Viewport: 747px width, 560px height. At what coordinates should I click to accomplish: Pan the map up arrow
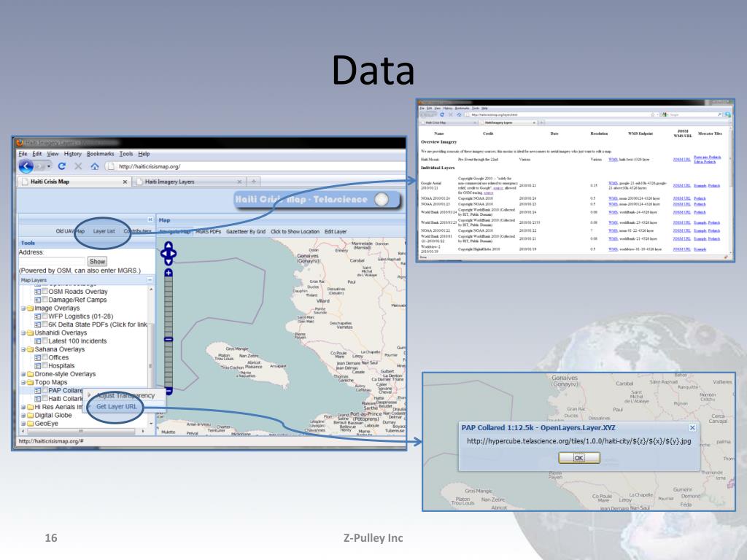tap(169, 245)
